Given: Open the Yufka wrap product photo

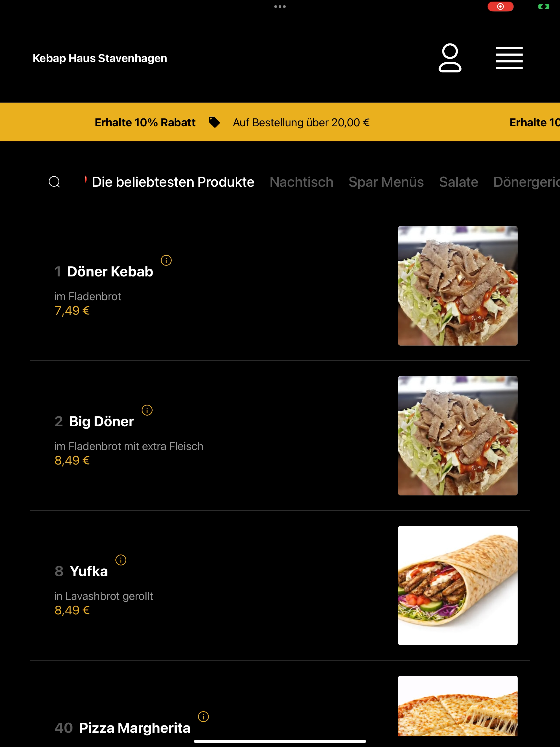Looking at the screenshot, I should [458, 586].
